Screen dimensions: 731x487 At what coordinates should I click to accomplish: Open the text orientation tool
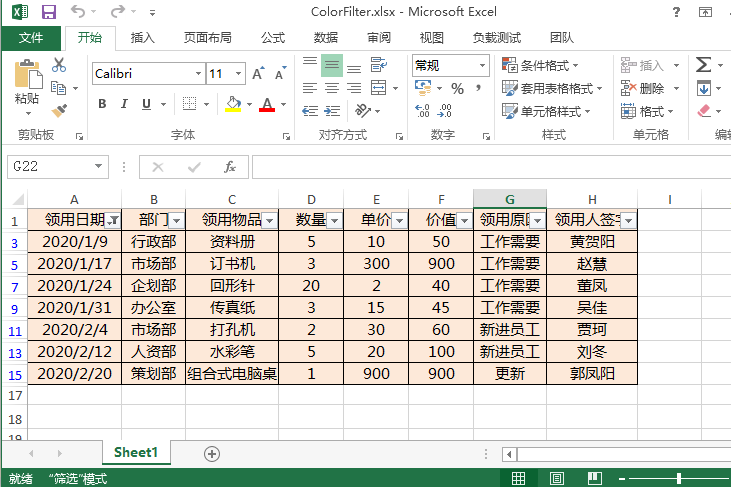(363, 111)
